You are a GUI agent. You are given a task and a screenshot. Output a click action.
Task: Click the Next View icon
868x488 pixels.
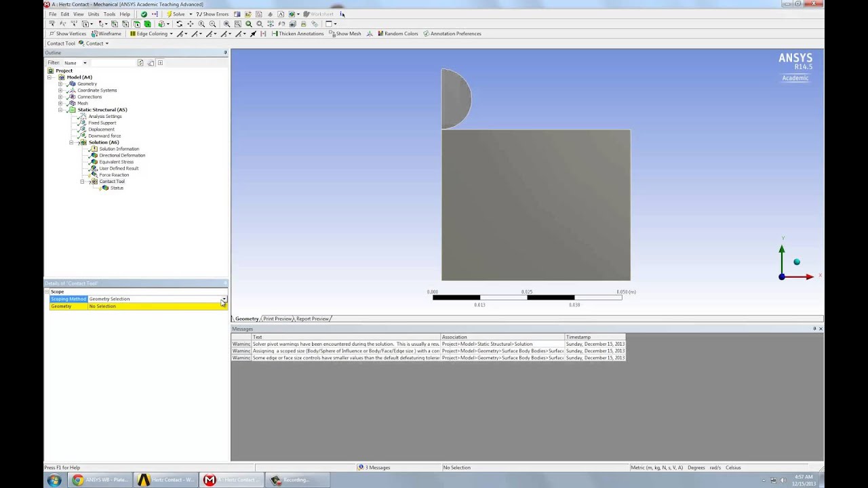pos(260,24)
